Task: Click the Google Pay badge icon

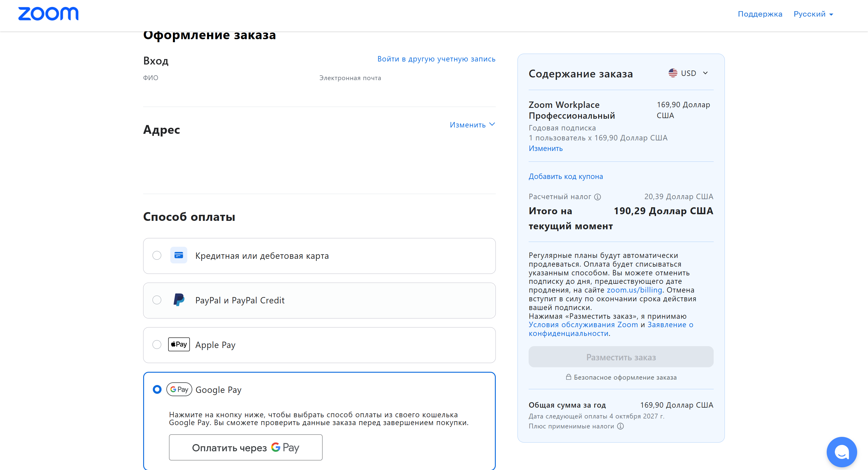Action: click(x=179, y=389)
